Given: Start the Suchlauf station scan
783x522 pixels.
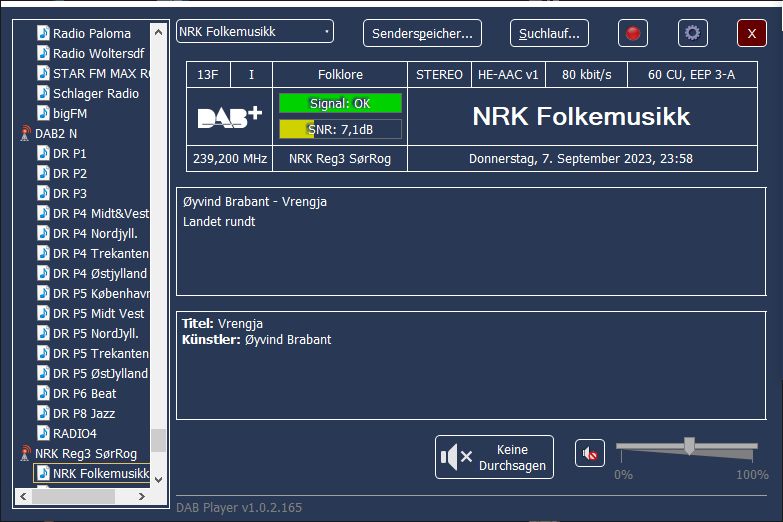Looking at the screenshot, I should click(549, 33).
